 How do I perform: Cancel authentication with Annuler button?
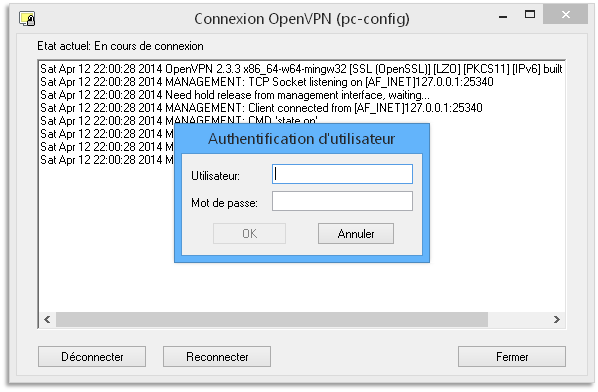tap(356, 233)
